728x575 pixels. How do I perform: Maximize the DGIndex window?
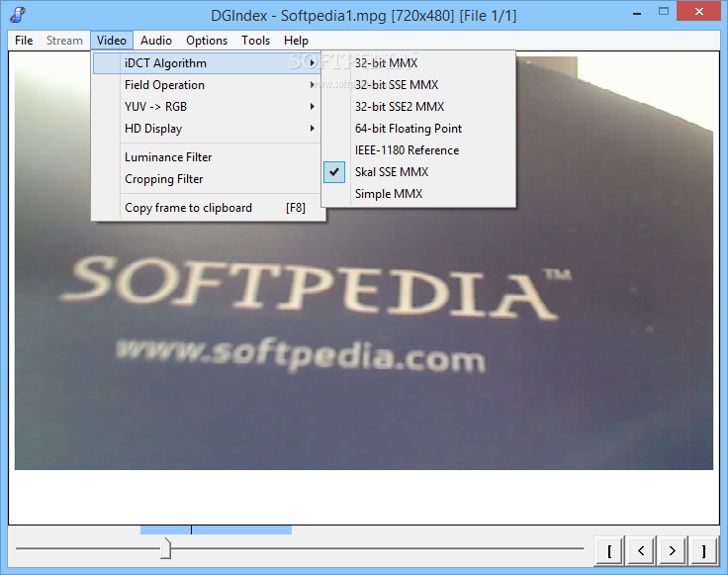pos(664,12)
